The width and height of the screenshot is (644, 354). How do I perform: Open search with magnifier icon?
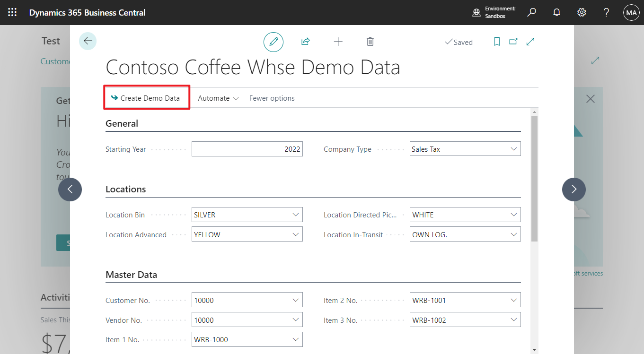531,12
